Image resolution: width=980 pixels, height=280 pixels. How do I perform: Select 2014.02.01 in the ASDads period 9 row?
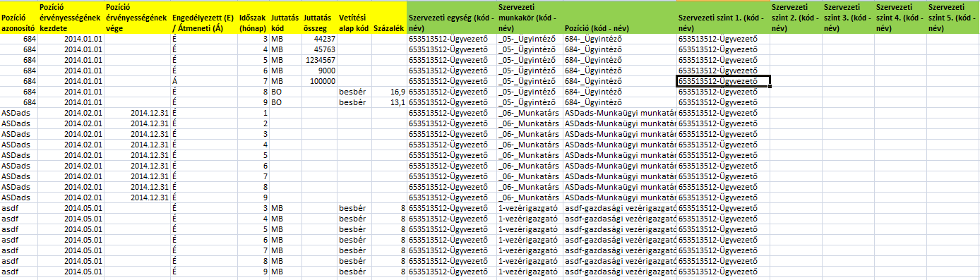[71, 197]
